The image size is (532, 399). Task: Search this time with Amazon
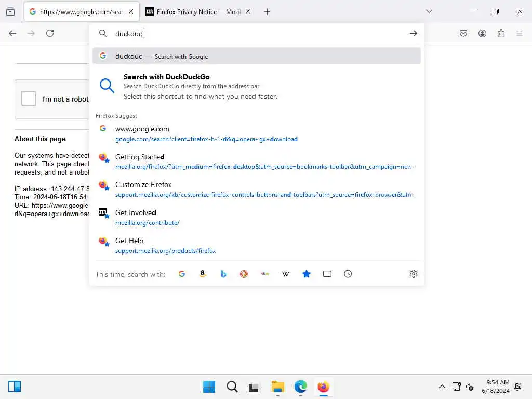(203, 274)
